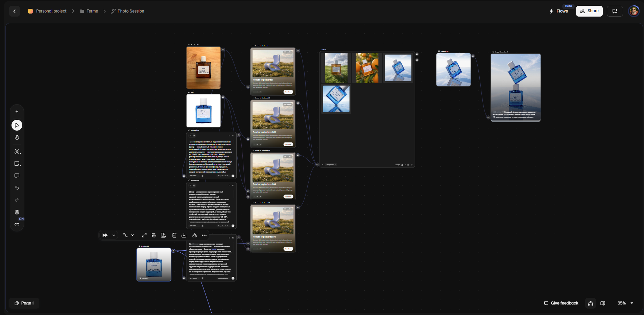Screen dimensions: 644x315
Task: Open more options three-dot menu
Action: pos(204,235)
